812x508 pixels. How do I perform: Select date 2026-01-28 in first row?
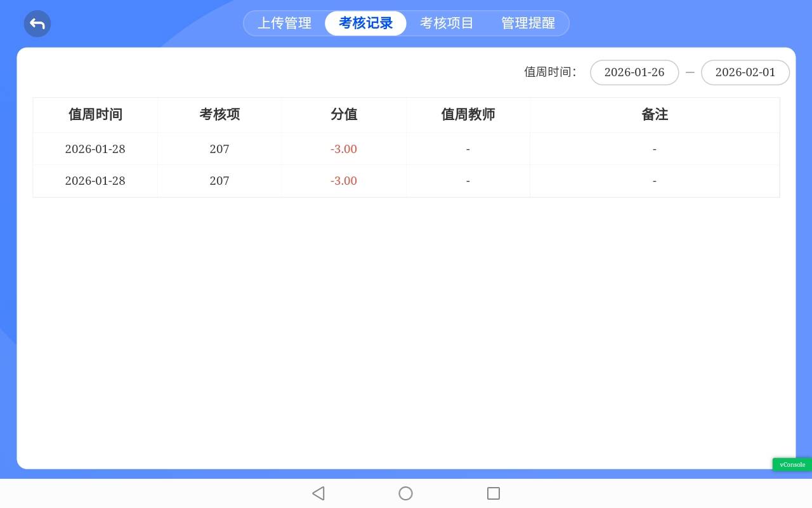[95, 149]
